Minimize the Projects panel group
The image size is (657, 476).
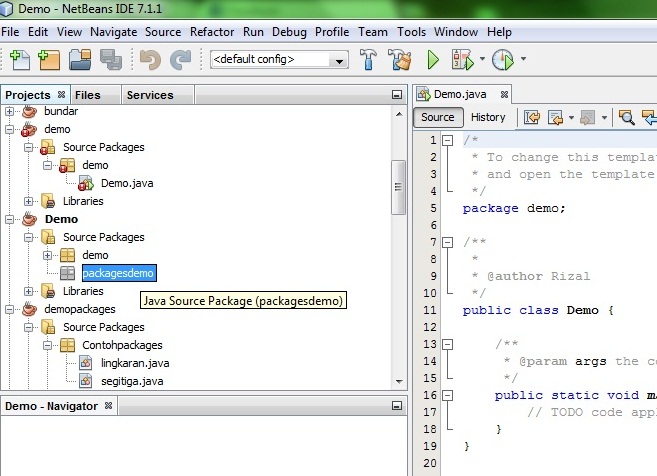(396, 95)
